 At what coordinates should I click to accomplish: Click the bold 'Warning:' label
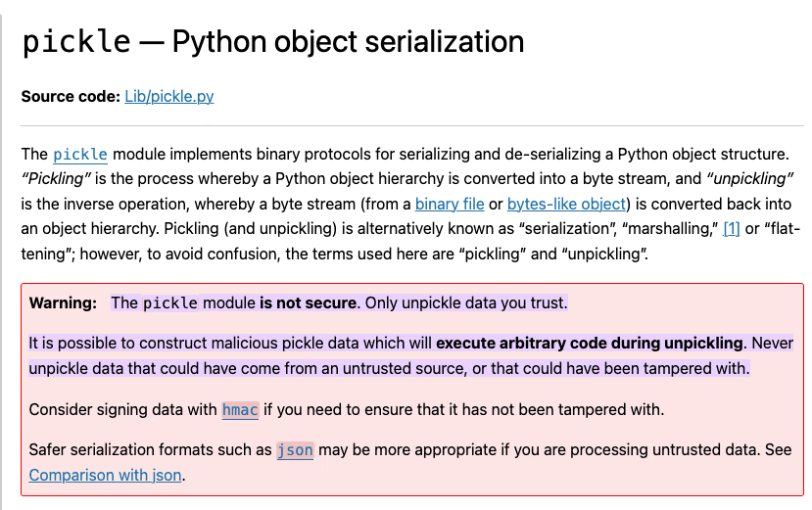(x=63, y=302)
